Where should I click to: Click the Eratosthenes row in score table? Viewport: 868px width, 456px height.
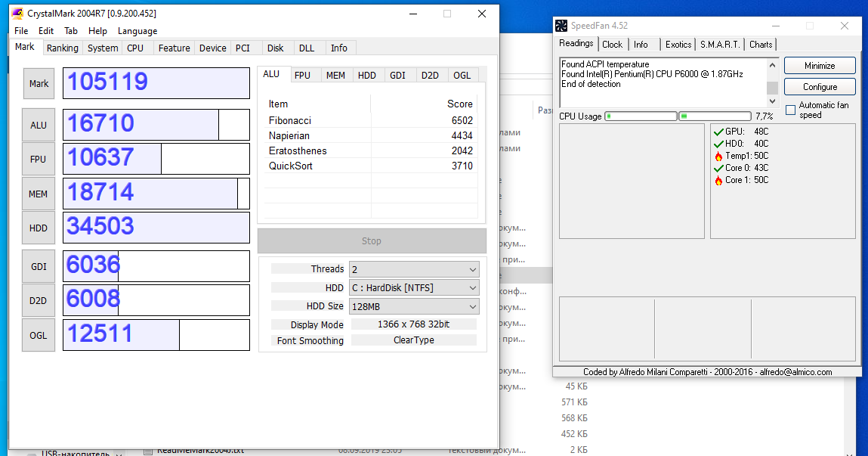[371, 151]
